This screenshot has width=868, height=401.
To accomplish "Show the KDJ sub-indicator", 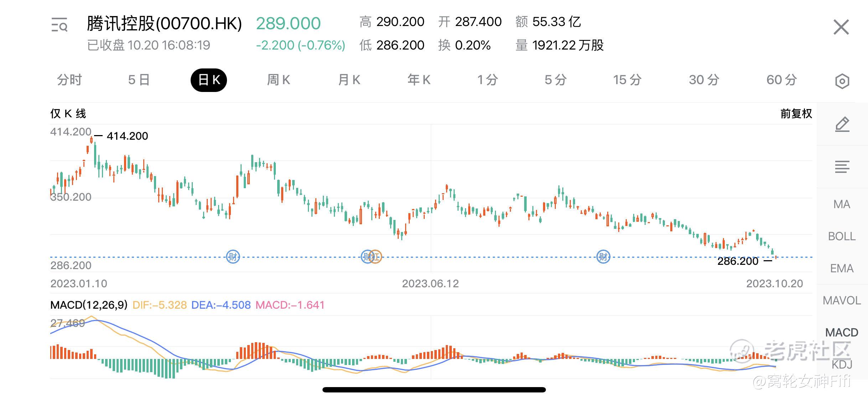I will [842, 365].
